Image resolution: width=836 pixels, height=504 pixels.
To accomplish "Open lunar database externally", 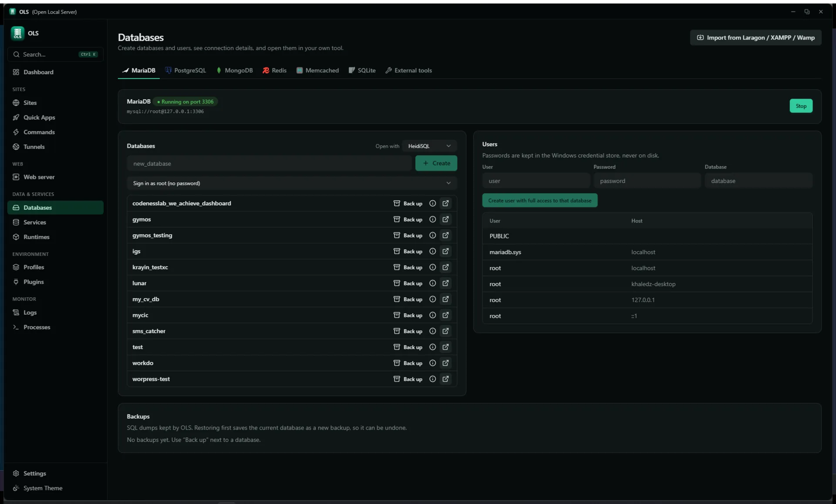I will [445, 283].
